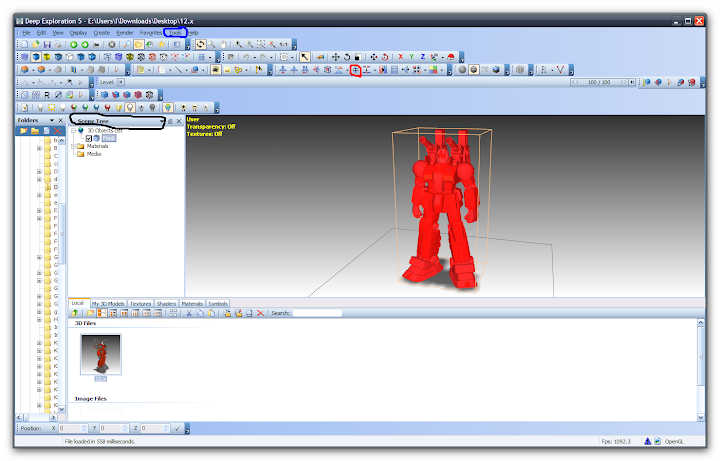The height and width of the screenshot is (461, 720).
Task: Toggle the highlighted folder view icon
Action: pos(139,45)
